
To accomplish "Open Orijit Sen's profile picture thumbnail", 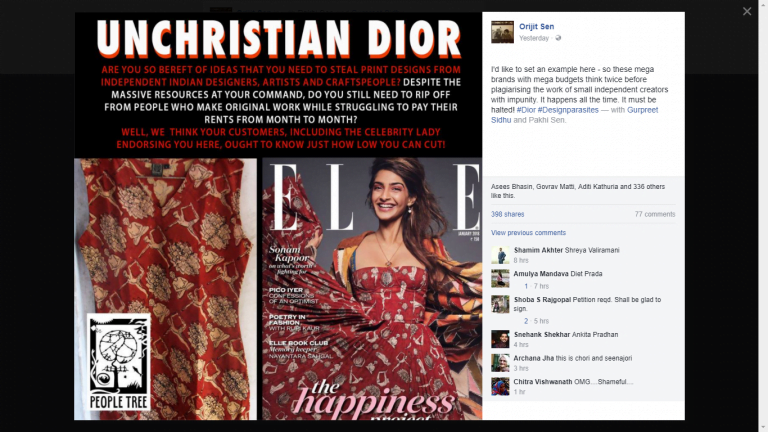I will coord(503,32).
